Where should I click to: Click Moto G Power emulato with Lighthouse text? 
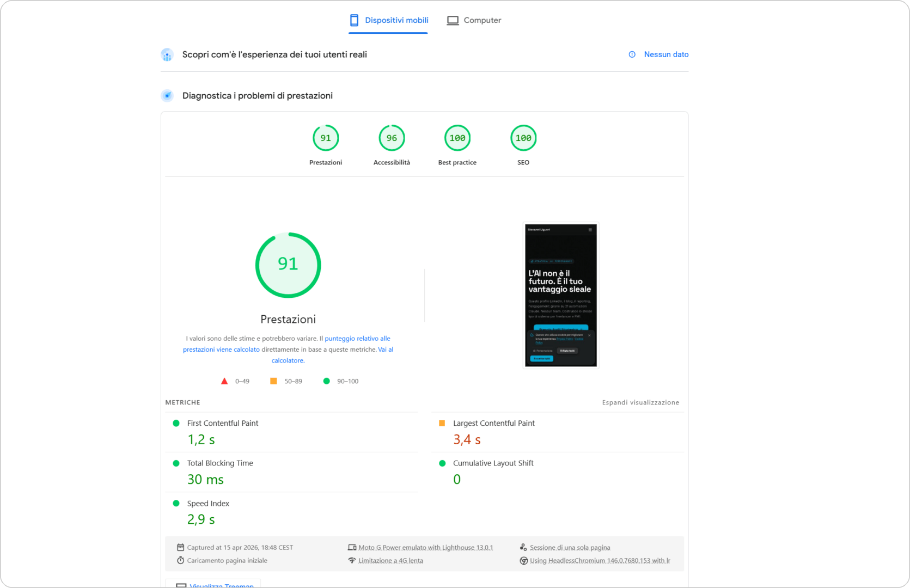[426, 547]
